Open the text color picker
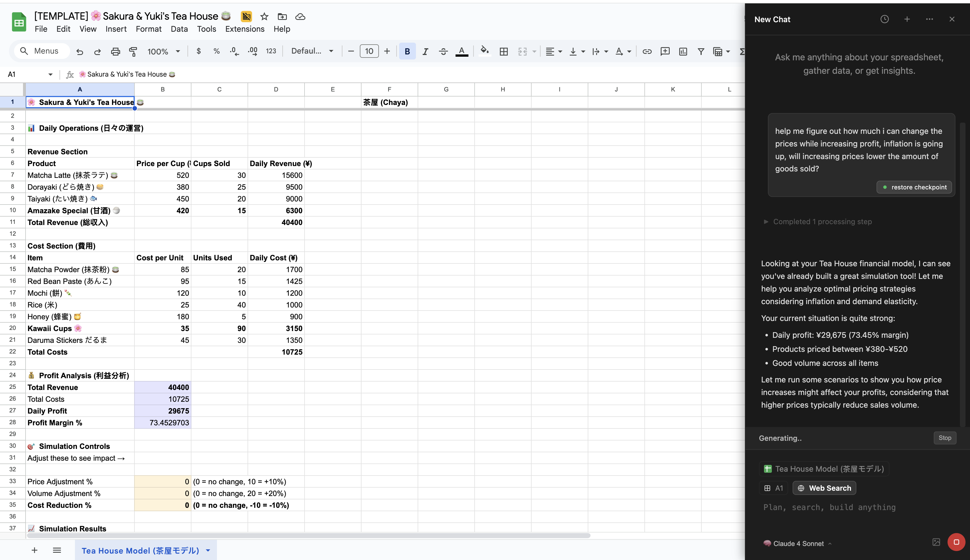The image size is (970, 560). [461, 51]
